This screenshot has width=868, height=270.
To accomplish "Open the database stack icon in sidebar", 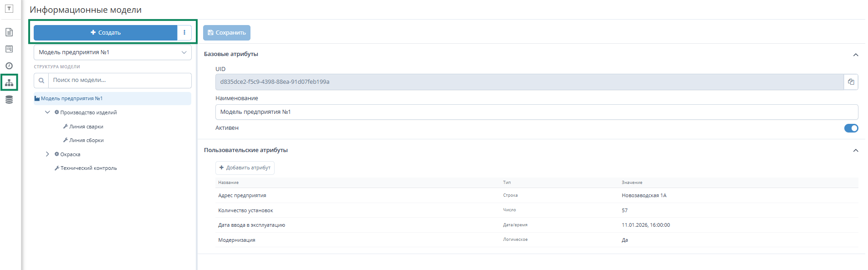I will (9, 100).
